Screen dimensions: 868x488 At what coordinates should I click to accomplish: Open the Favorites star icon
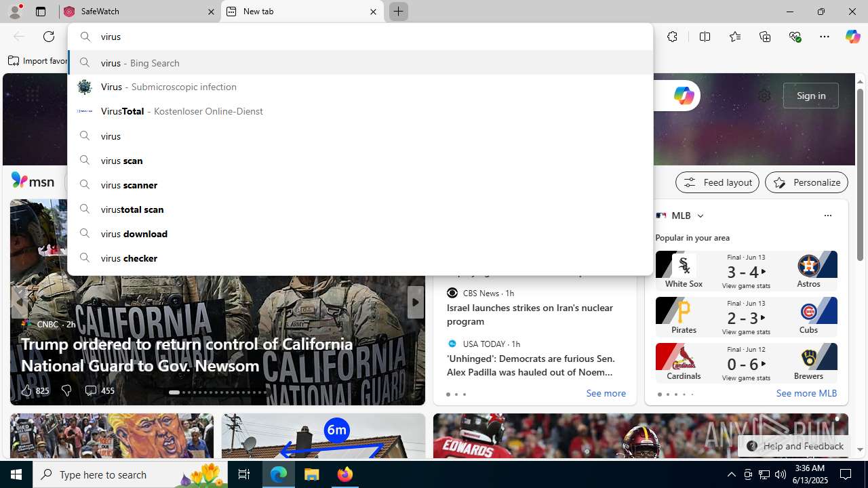click(x=734, y=37)
